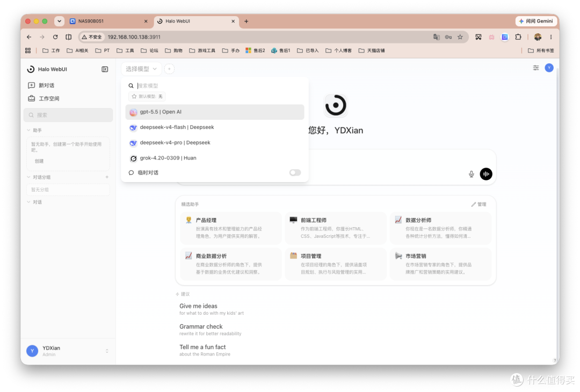Click the 问问 Gemini button
Viewport: 580px width, 392px height.
[x=536, y=21]
